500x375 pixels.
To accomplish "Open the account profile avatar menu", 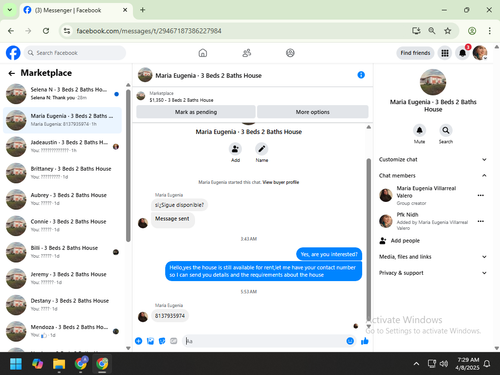I will (480, 53).
